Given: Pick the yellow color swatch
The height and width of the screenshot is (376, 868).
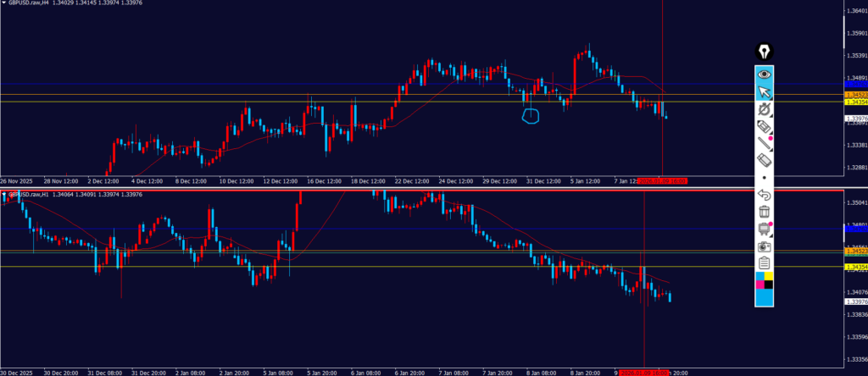Looking at the screenshot, I should (x=769, y=275).
